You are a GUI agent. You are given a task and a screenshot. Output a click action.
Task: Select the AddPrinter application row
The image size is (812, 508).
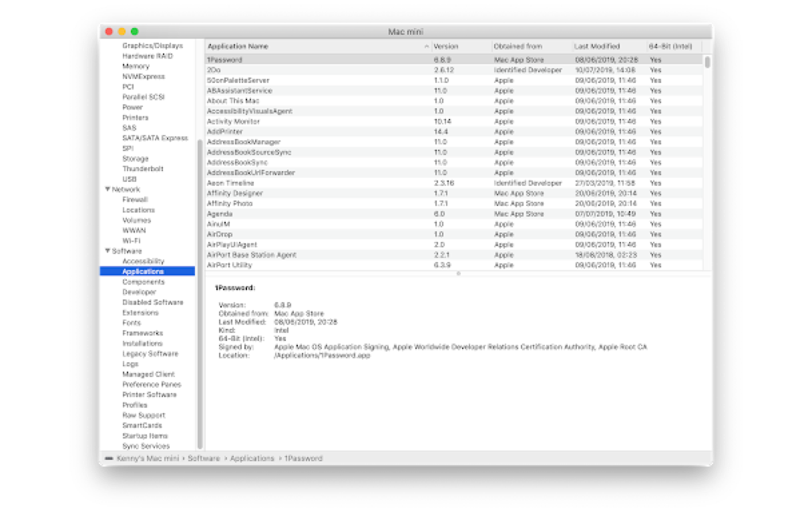click(x=453, y=132)
